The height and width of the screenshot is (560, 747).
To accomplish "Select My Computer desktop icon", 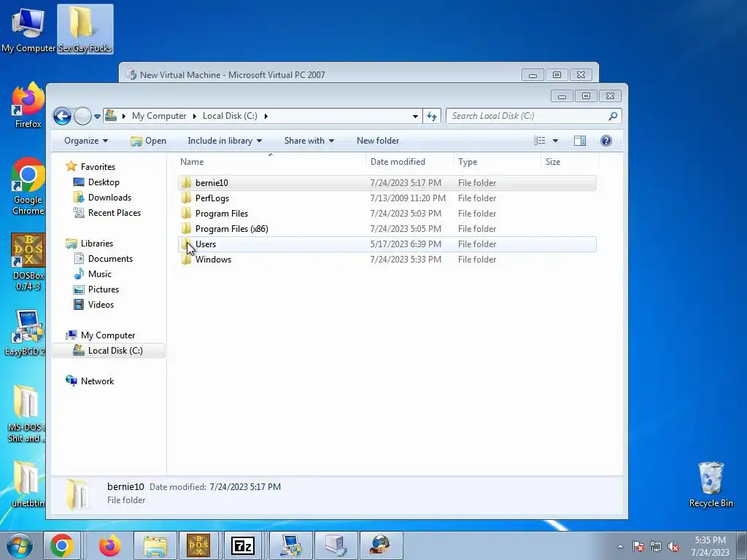I will tap(28, 29).
